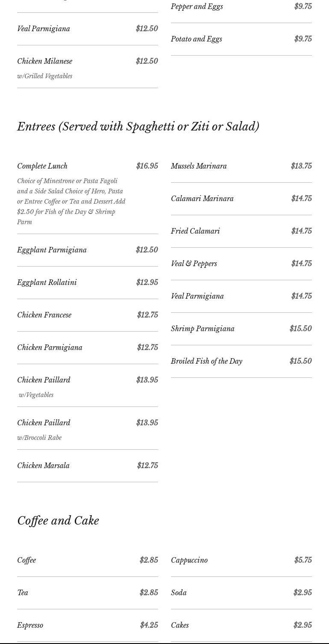The image size is (329, 644).
Task: Select Espresso from Coffee and Cake
Action: point(30,625)
